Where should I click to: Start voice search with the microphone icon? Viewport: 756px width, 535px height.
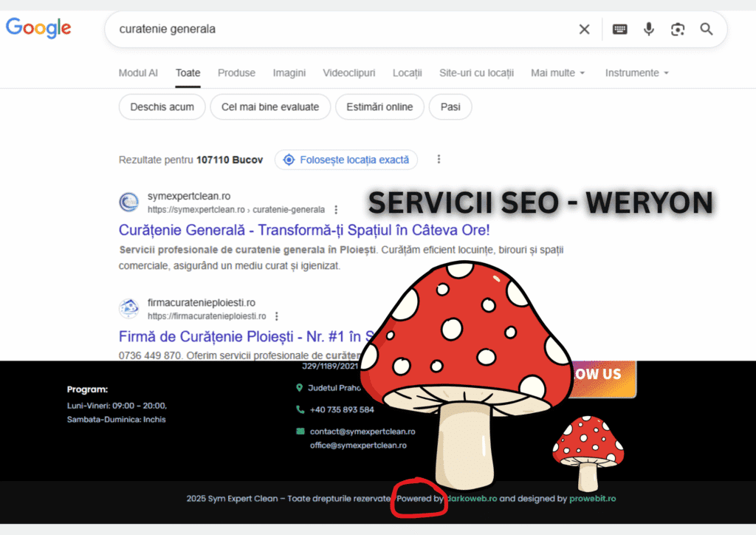click(x=648, y=29)
